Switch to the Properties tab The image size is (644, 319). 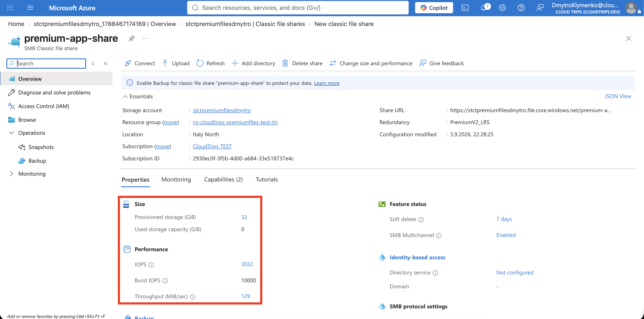click(136, 180)
